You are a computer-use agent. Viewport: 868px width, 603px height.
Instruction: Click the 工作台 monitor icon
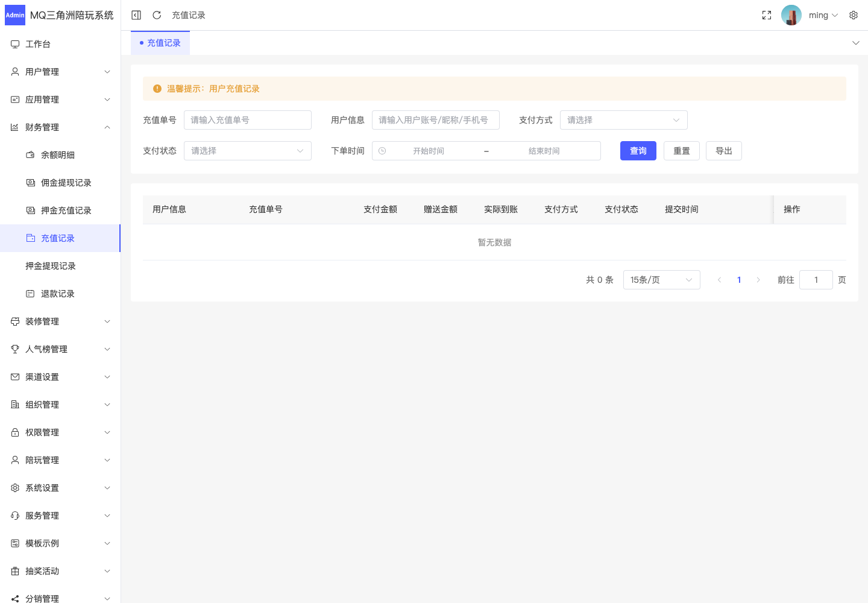(x=15, y=44)
